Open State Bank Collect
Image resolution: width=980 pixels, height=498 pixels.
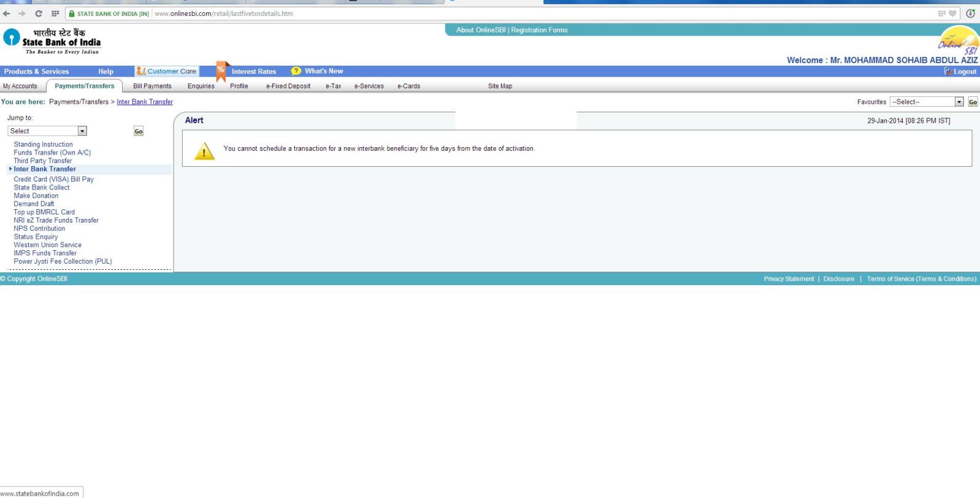(x=42, y=188)
